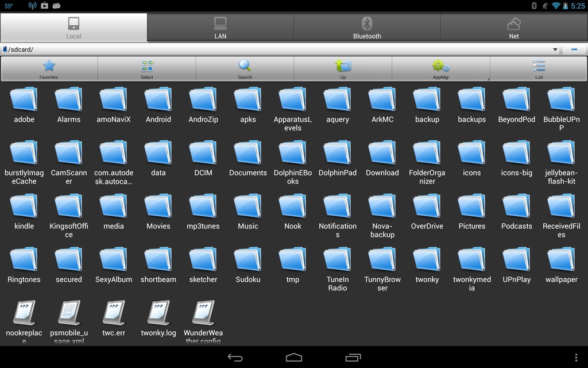The height and width of the screenshot is (368, 588).
Task: Select the TunnyBrowser folder label
Action: coord(382,283)
